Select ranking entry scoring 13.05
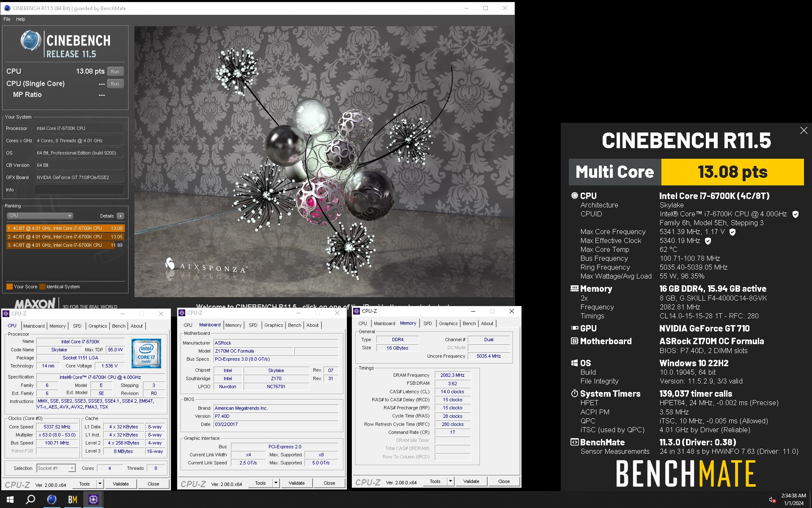Screen dimensions: 812x508 tap(65, 237)
